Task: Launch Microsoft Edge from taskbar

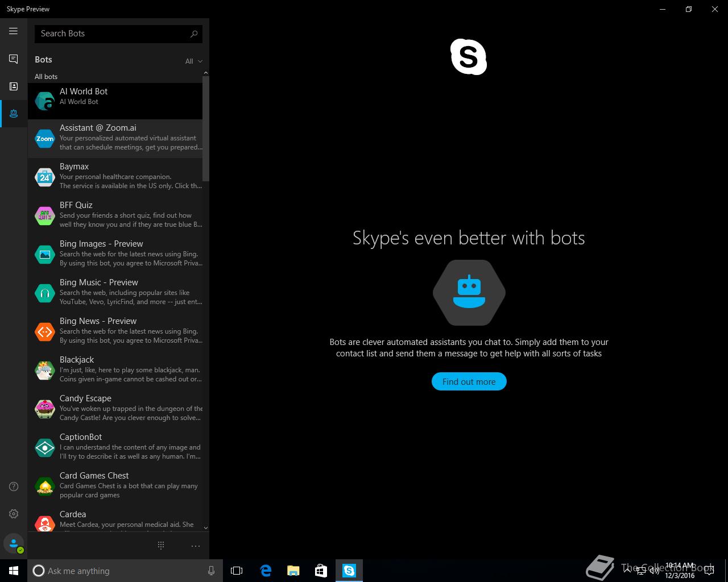Action: tap(265, 571)
